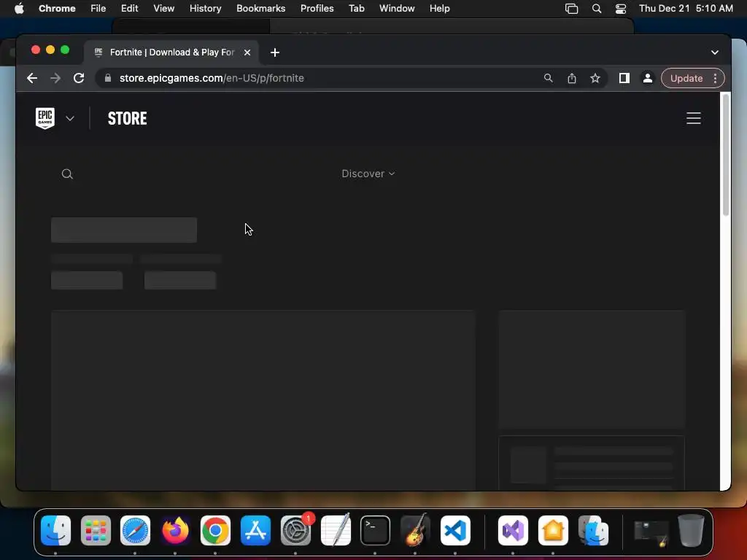747x560 pixels.
Task: Open the minimized window thumbnail in dock
Action: pos(651,533)
